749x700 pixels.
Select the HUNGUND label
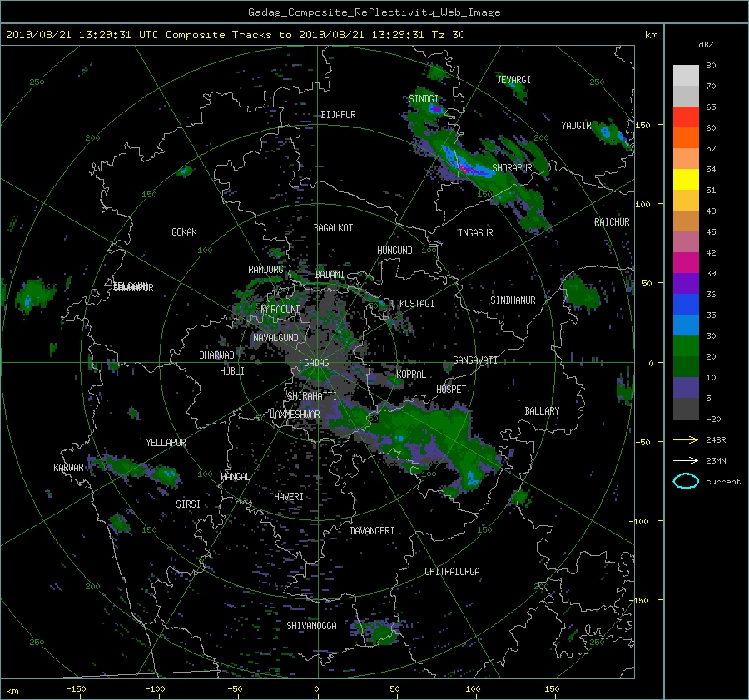[x=394, y=251]
